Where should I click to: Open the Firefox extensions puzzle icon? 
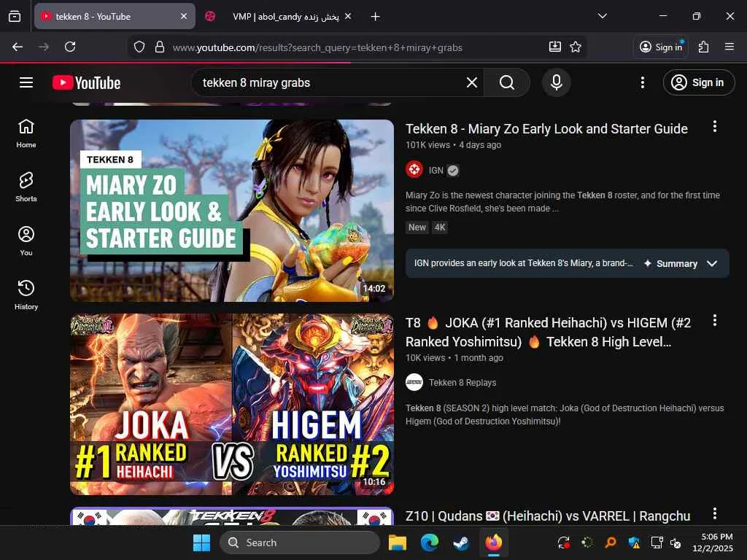click(x=704, y=47)
